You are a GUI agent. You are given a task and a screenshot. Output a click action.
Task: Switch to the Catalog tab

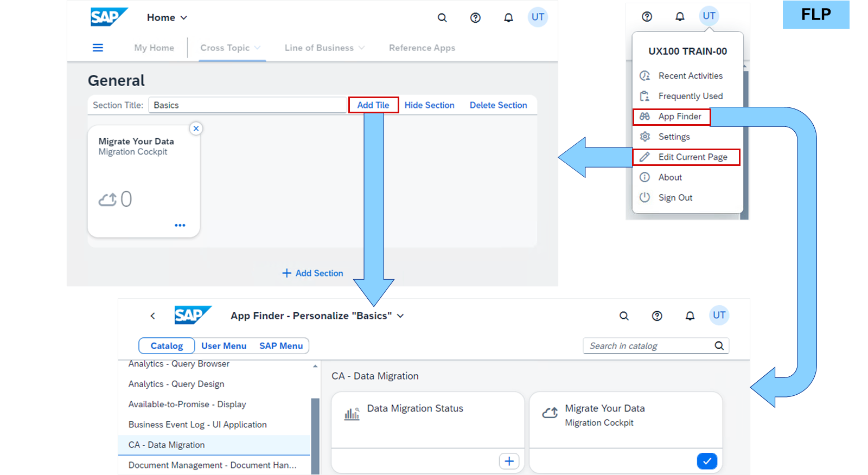click(x=167, y=346)
